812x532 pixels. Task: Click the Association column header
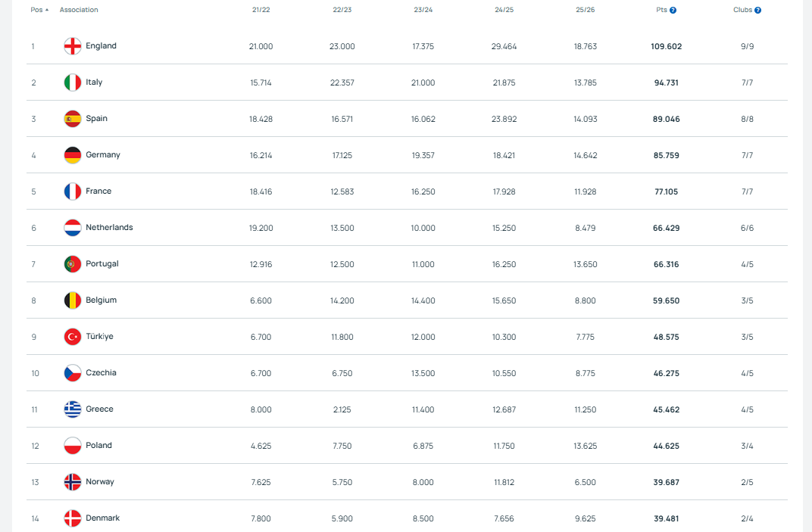(79, 10)
